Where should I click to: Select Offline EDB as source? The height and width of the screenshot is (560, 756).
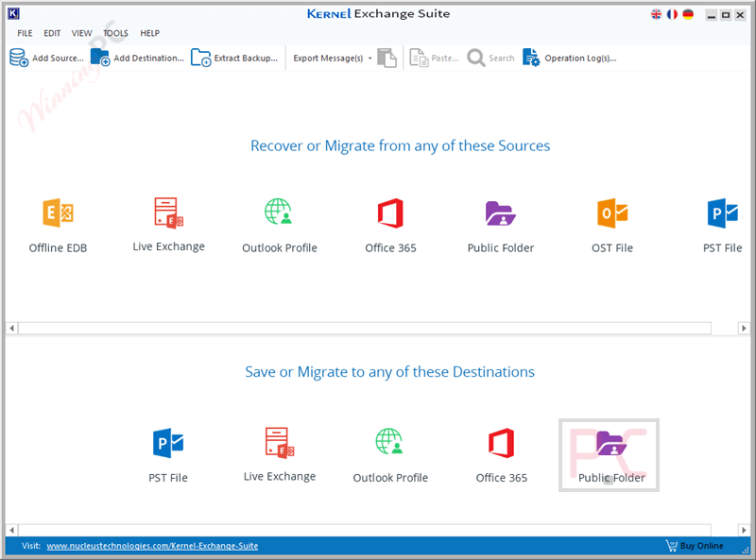coord(58,226)
